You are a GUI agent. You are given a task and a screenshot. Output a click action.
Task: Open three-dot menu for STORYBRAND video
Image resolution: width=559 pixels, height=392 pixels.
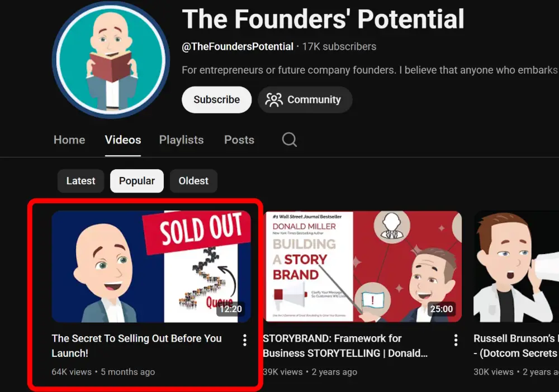(x=456, y=340)
